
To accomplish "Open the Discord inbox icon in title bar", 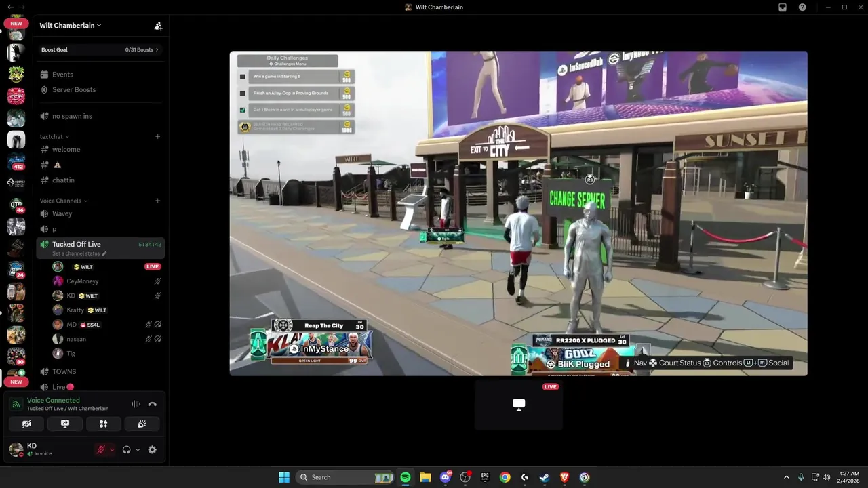I will coord(783,7).
